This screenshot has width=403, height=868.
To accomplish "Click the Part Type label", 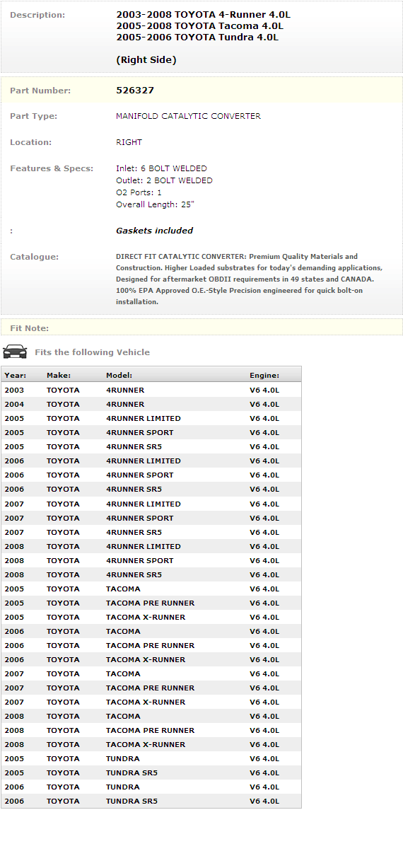I will (33, 116).
